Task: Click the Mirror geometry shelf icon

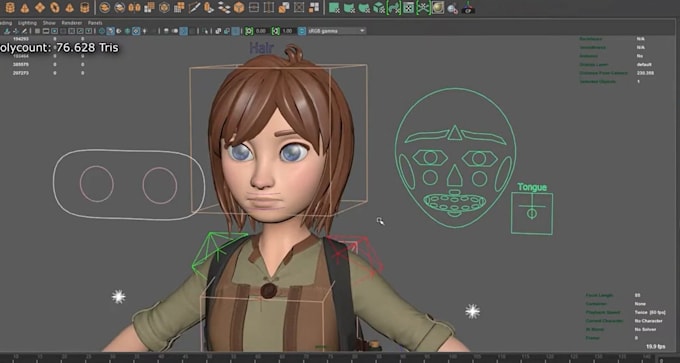Action: pyautogui.click(x=134, y=7)
